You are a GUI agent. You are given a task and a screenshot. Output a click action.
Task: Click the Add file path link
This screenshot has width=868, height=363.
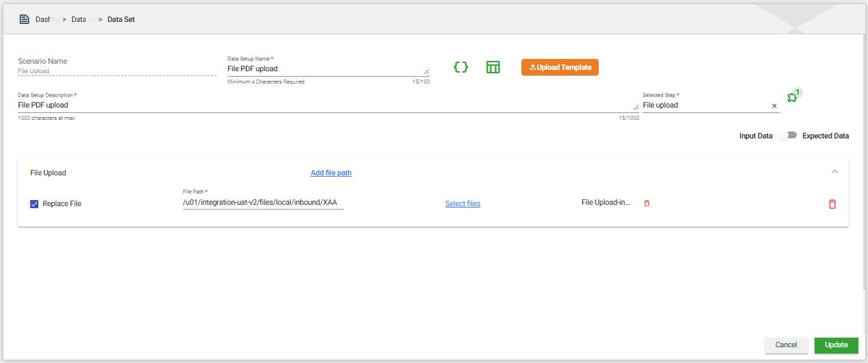click(x=331, y=173)
